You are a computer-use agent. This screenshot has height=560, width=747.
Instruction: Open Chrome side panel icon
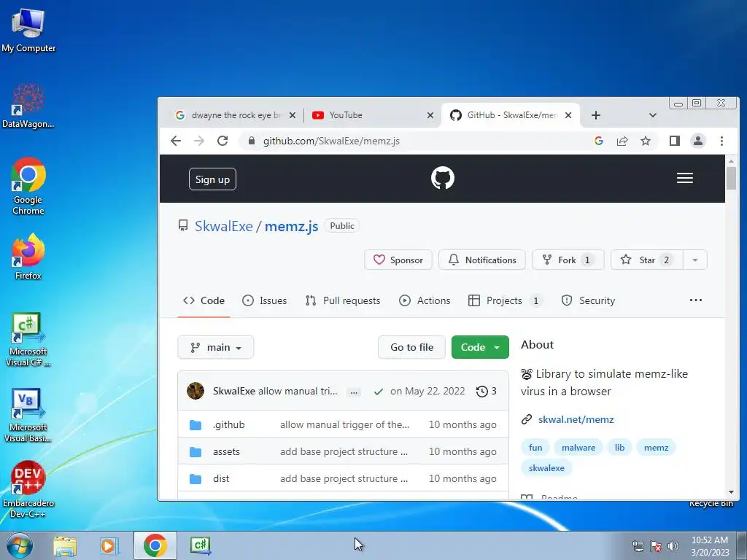click(675, 141)
